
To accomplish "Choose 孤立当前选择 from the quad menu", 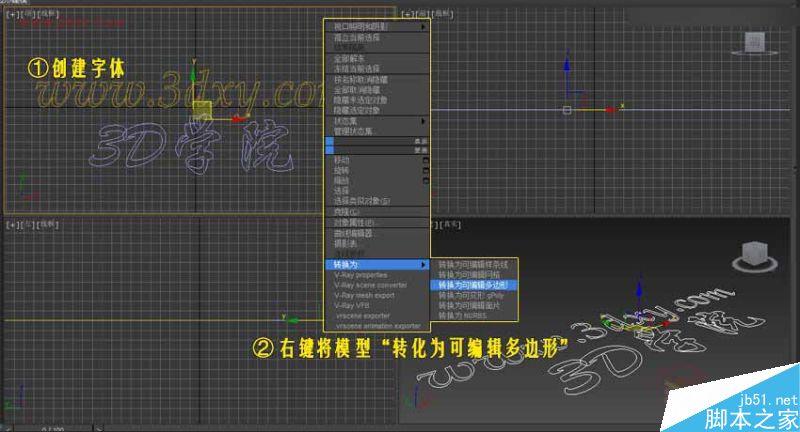I will coord(357,38).
